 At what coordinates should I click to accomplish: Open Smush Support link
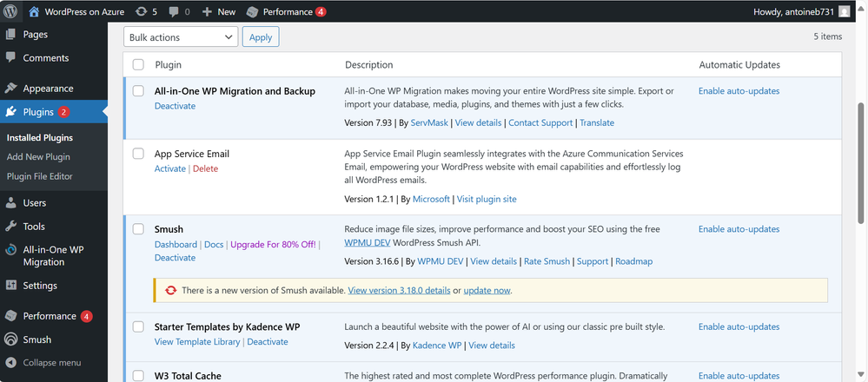pos(593,261)
